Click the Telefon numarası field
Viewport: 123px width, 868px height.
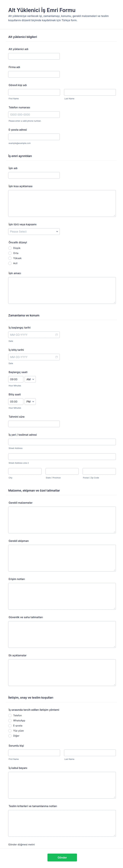coord(34,115)
